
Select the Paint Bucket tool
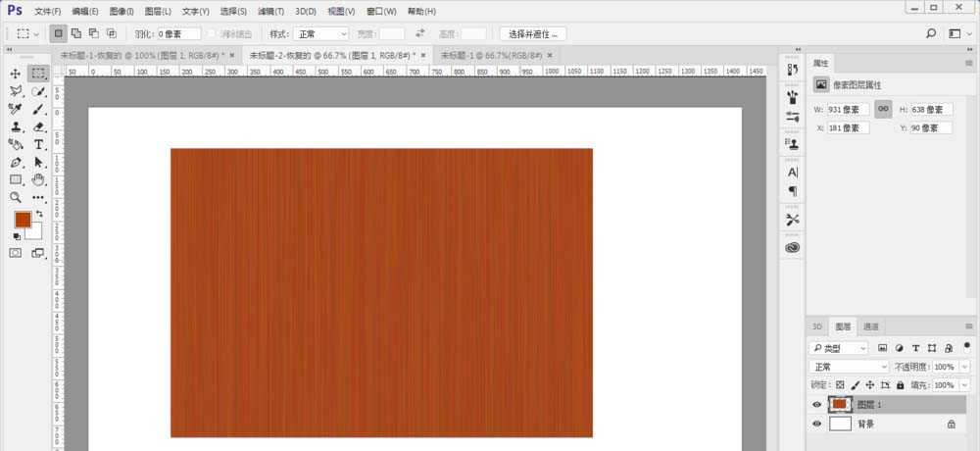(16, 144)
